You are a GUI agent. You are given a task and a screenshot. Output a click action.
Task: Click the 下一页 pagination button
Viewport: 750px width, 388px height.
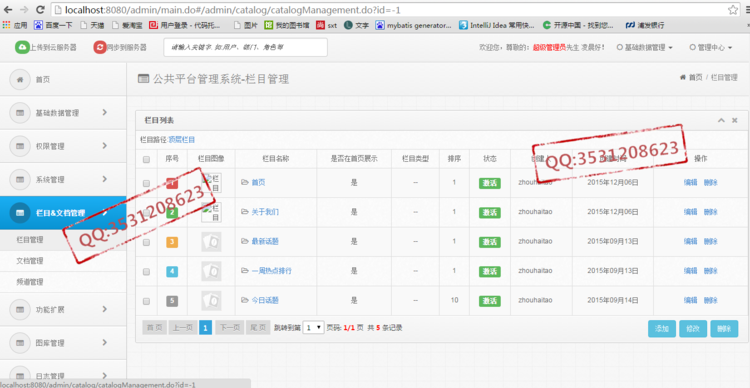click(x=229, y=328)
